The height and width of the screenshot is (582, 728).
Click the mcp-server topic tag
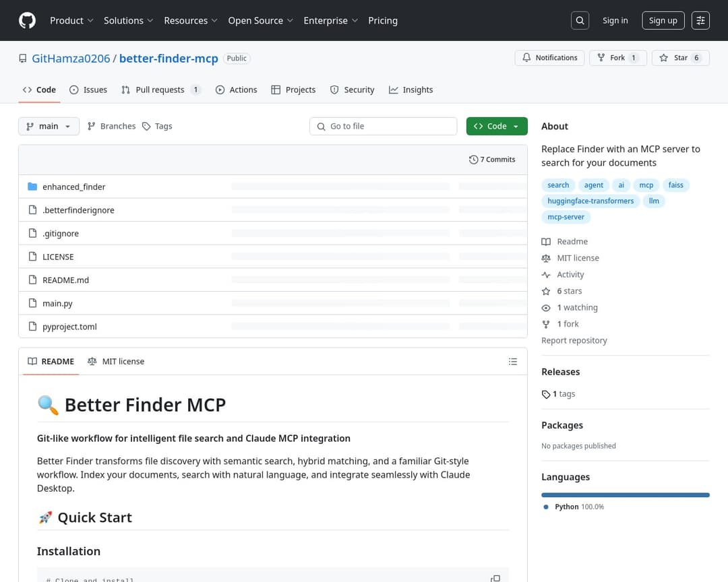[566, 217]
